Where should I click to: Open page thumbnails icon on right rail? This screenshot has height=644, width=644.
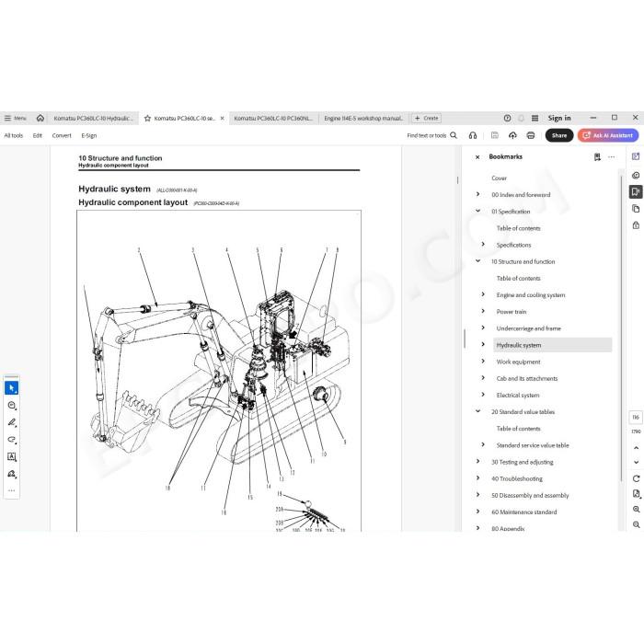(x=636, y=209)
